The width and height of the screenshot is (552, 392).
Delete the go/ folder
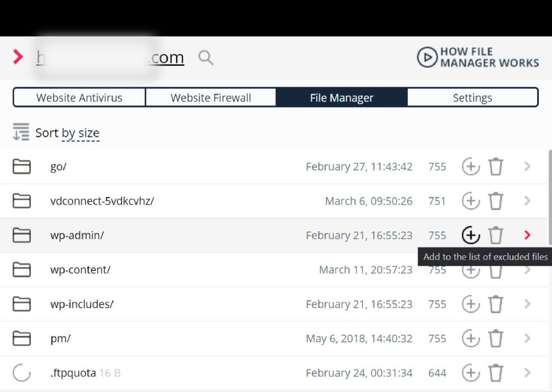click(496, 167)
